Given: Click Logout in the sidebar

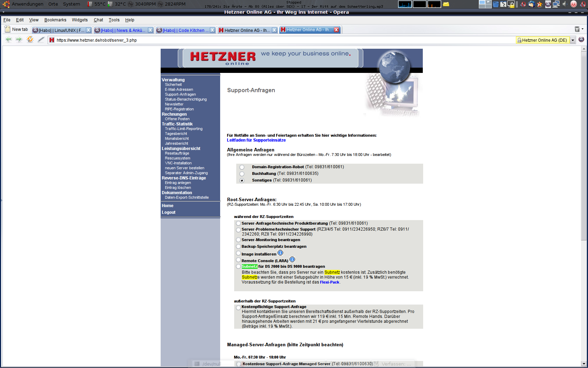Looking at the screenshot, I should (x=168, y=212).
